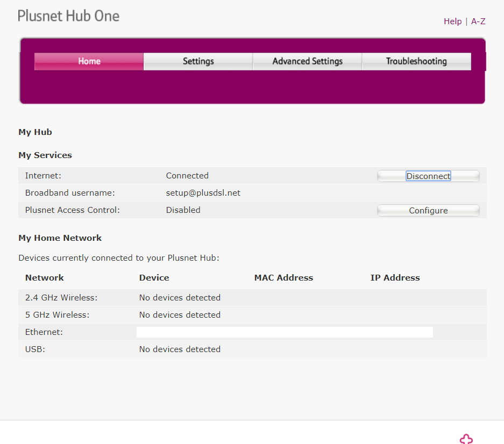
Task: Open the A-Z index link
Action: click(478, 22)
